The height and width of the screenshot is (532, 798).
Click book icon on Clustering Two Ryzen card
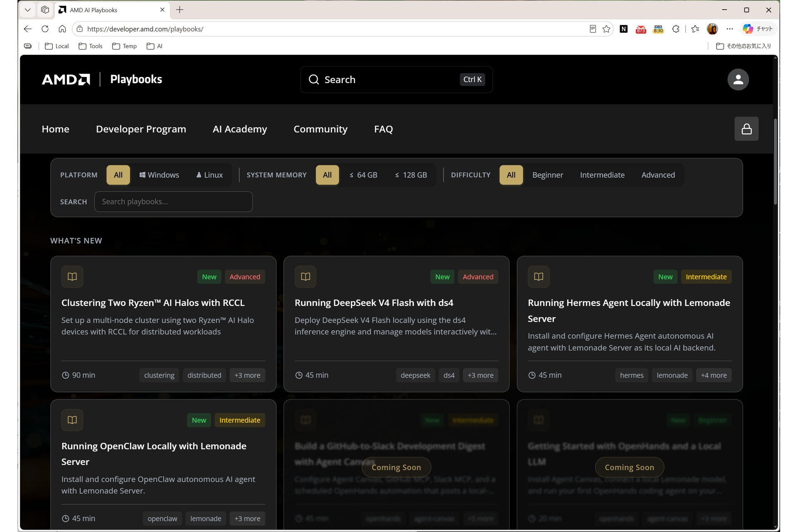coord(72,277)
